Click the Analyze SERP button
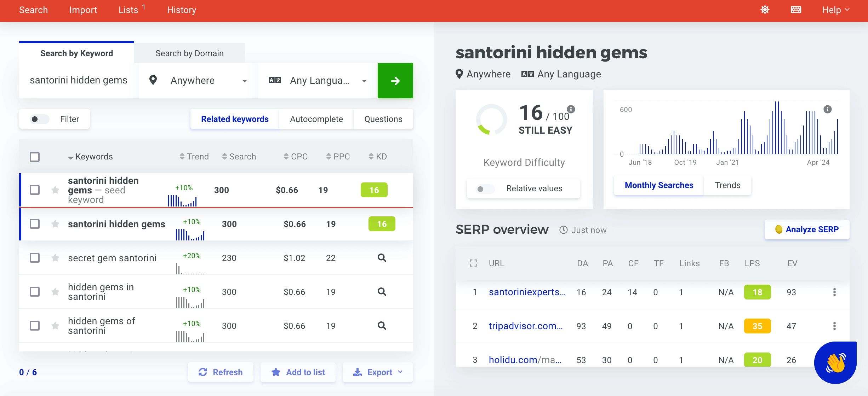The height and width of the screenshot is (396, 868). [x=807, y=229]
